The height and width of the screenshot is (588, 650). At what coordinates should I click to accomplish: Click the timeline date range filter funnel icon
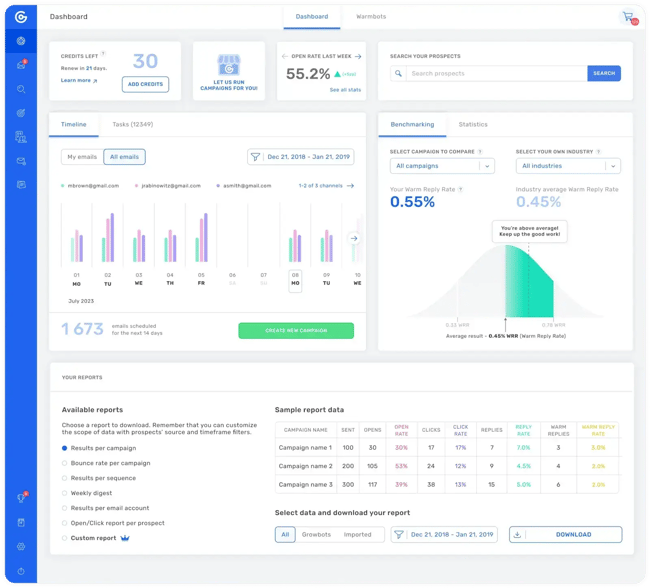(x=255, y=157)
